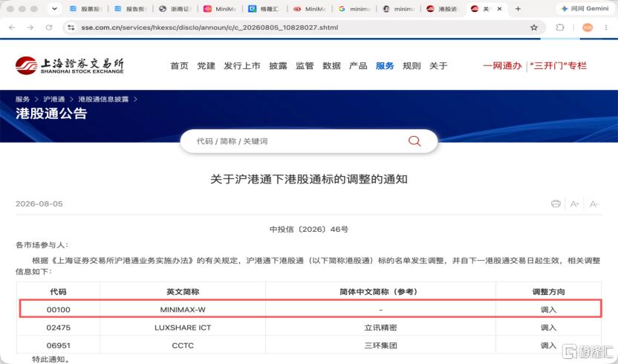The image size is (618, 364).
Task: Open the Chrome profile avatar
Action: pyautogui.click(x=588, y=27)
